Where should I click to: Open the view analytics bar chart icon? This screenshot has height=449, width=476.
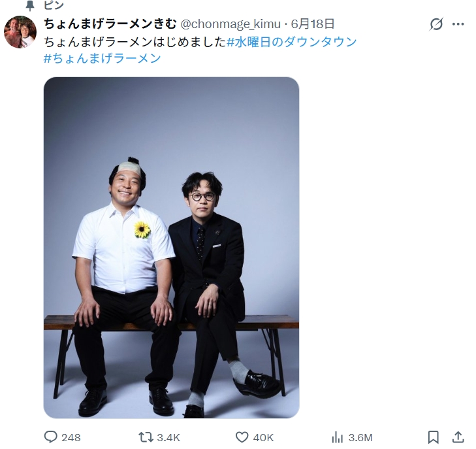[338, 437]
